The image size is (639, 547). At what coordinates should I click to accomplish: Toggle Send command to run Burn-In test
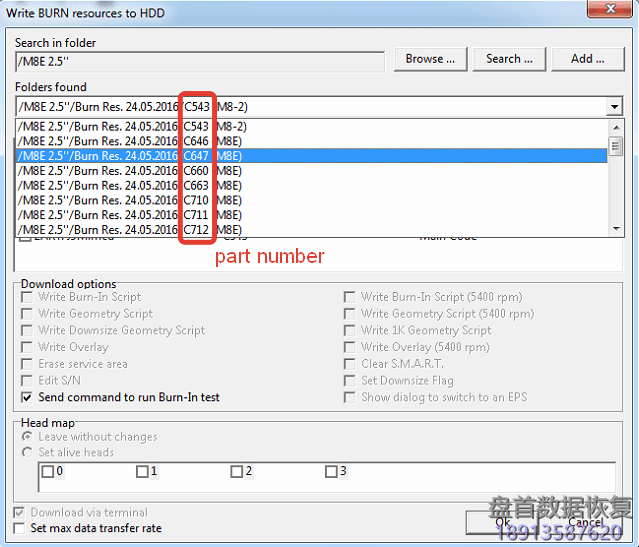(27, 398)
